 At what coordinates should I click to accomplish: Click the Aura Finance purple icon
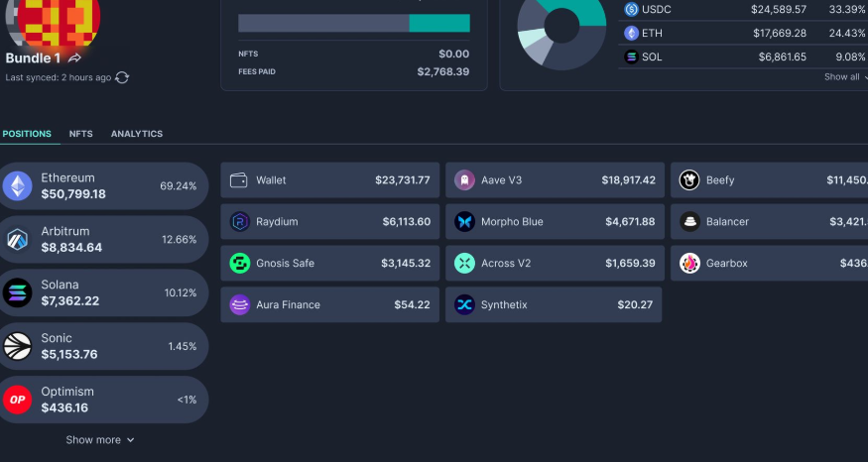(240, 305)
